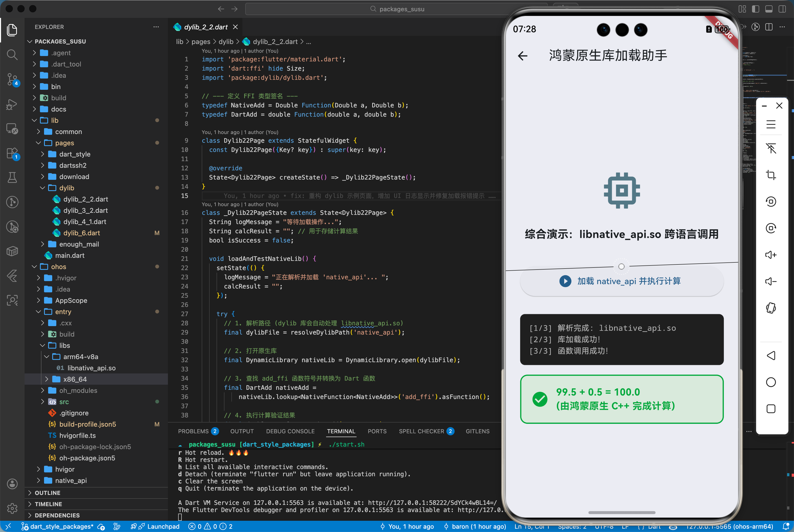Viewport: 794px width, 532px height.
Task: Toggle the primary side bar layout icon
Action: tap(755, 9)
